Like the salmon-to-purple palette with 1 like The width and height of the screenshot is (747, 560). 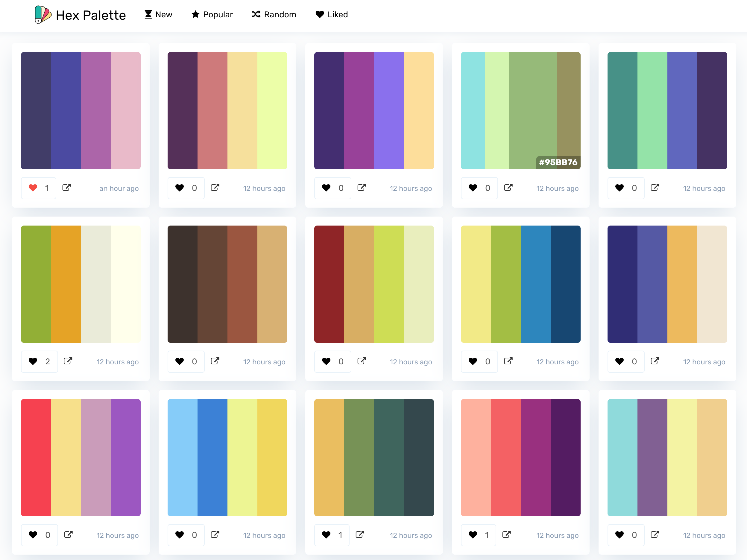(473, 535)
